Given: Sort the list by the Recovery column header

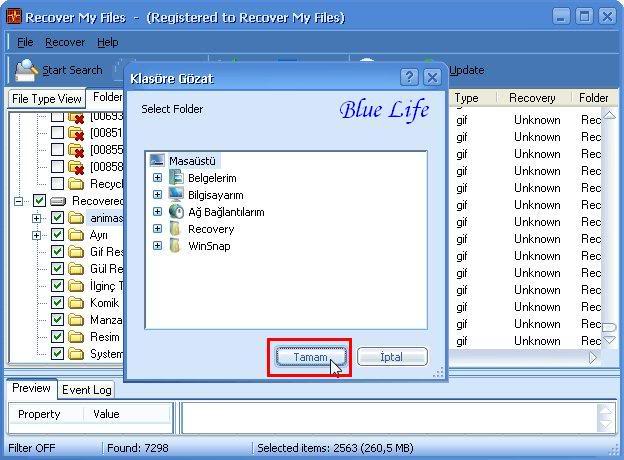Looking at the screenshot, I should 533,98.
